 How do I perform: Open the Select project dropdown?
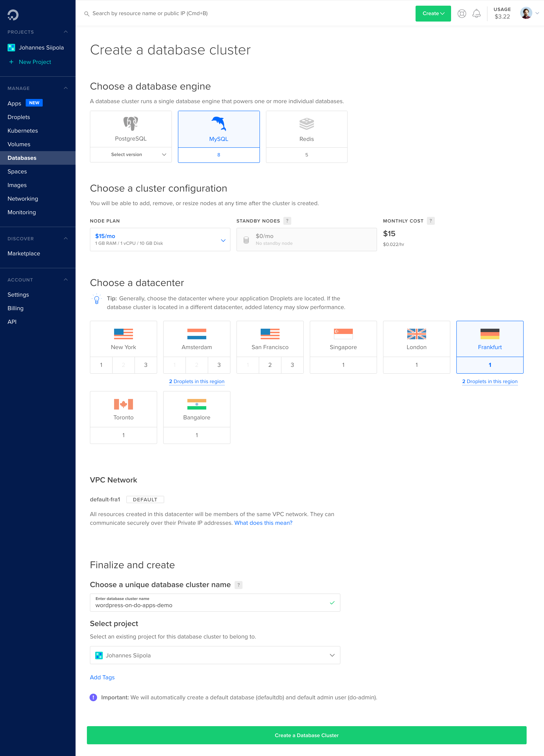pyautogui.click(x=215, y=655)
